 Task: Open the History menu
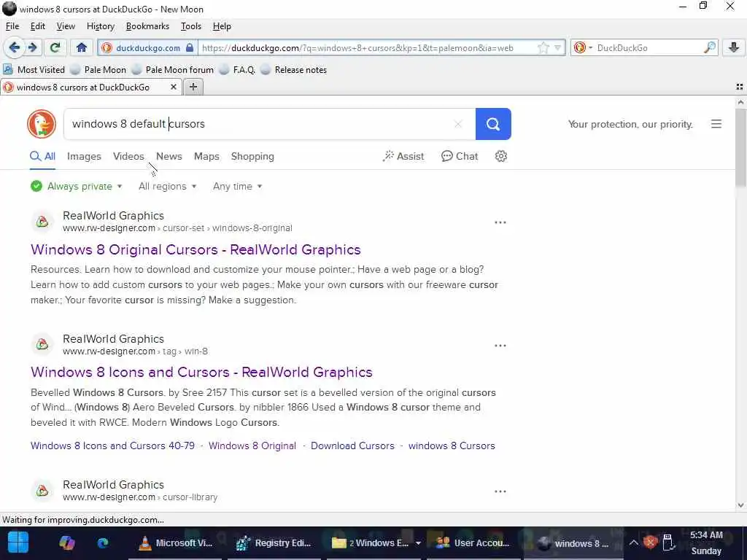click(101, 26)
